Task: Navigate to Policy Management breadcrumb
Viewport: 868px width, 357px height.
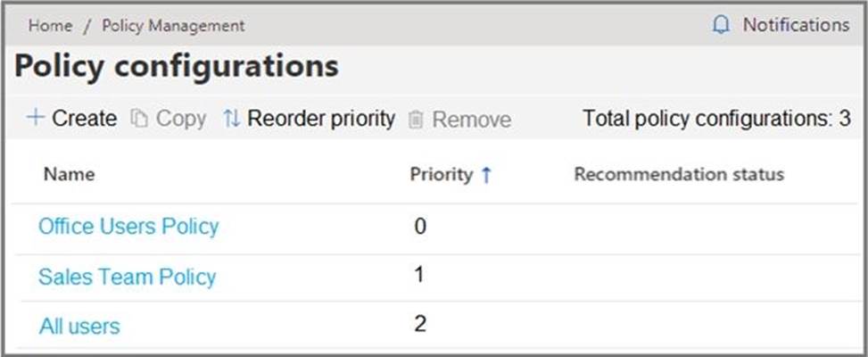Action: click(173, 25)
